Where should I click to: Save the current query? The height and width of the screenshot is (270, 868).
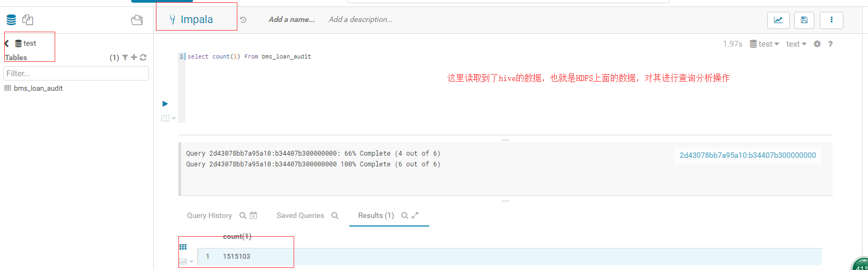[804, 20]
